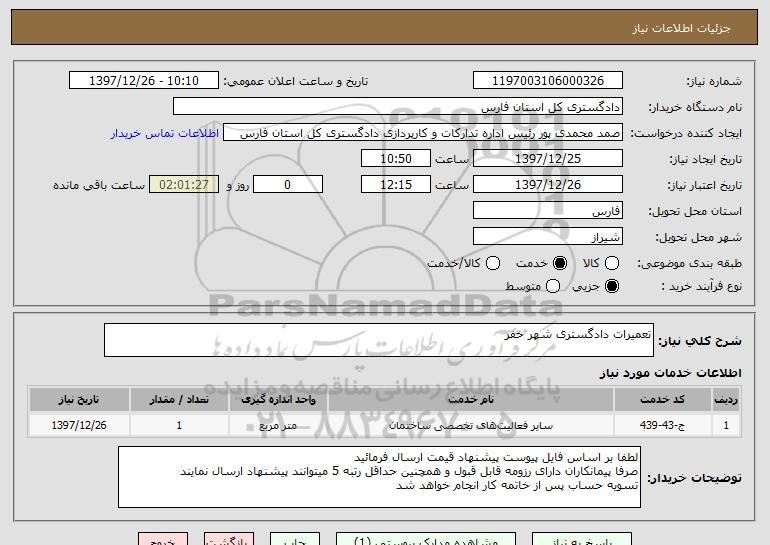Click the creation date field 1397/12/25
Screen dimensions: 770x545
click(548, 159)
